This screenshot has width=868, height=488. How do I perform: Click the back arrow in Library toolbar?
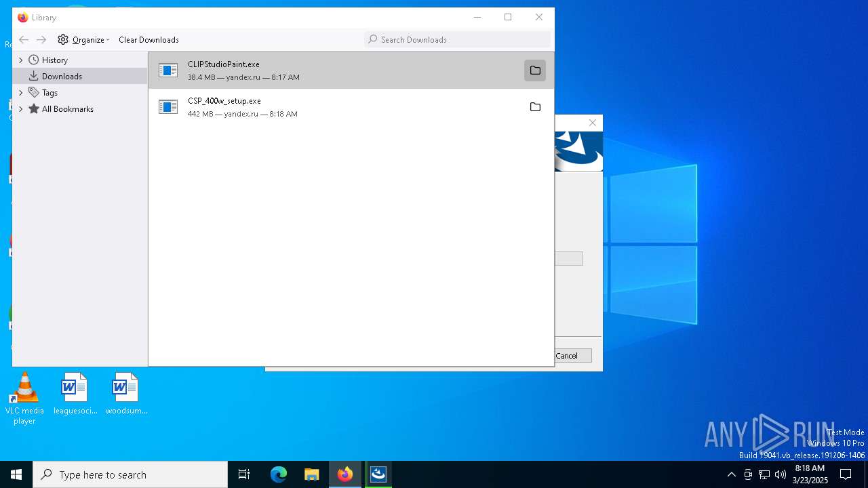pyautogui.click(x=24, y=40)
